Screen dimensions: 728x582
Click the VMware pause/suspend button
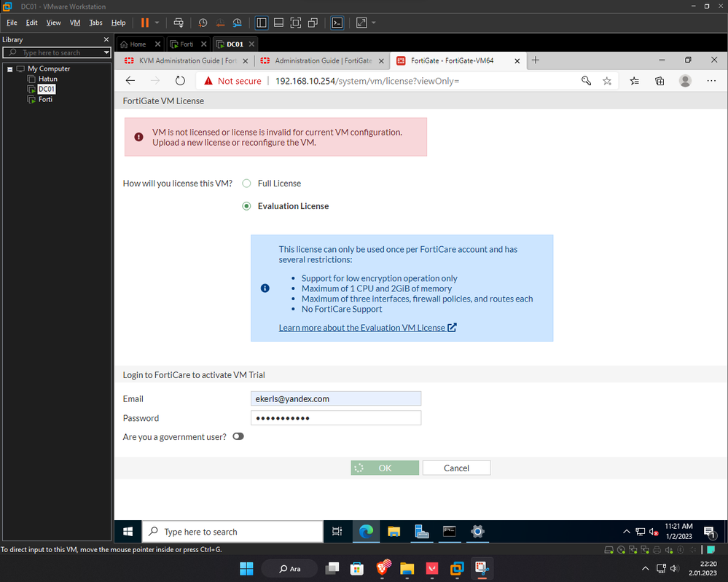click(144, 23)
